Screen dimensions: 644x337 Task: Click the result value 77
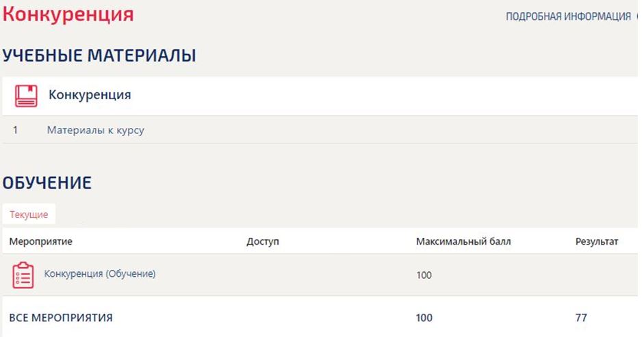tap(581, 318)
